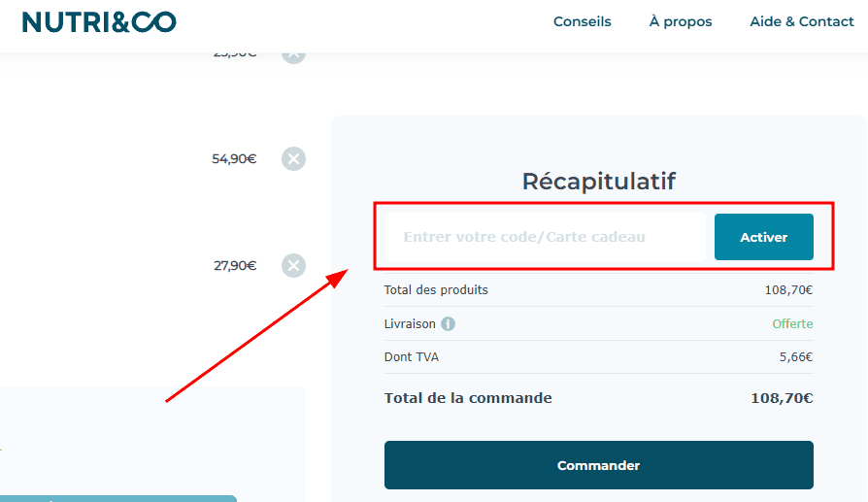Go to the À propos page

680,21
